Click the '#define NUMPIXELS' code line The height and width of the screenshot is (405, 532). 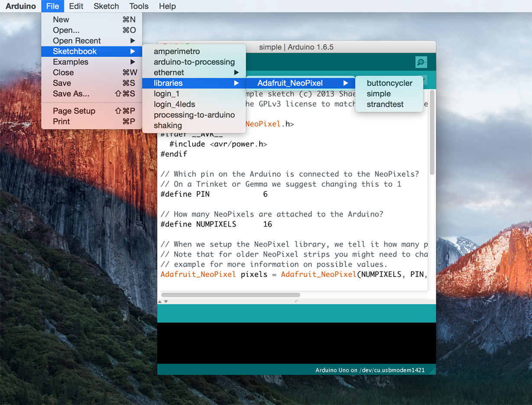pos(216,224)
